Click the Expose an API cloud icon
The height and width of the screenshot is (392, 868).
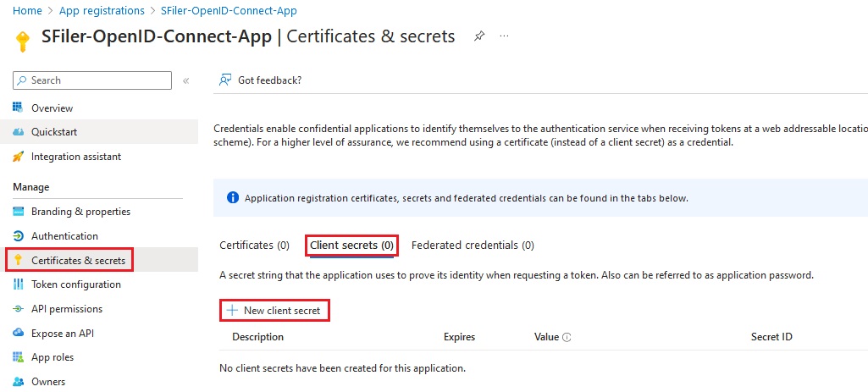pos(19,333)
